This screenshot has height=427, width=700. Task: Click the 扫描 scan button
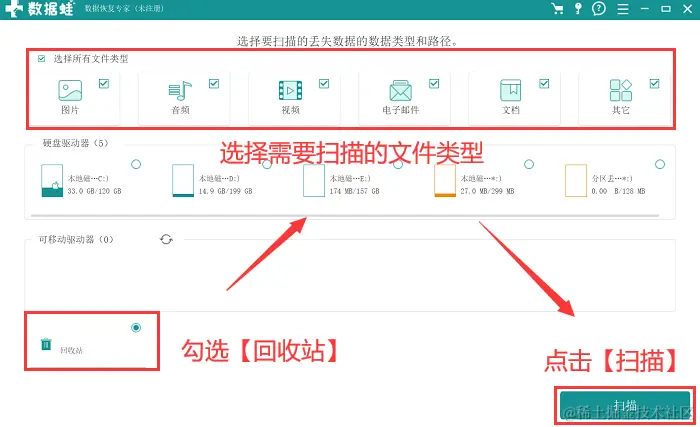pos(625,406)
